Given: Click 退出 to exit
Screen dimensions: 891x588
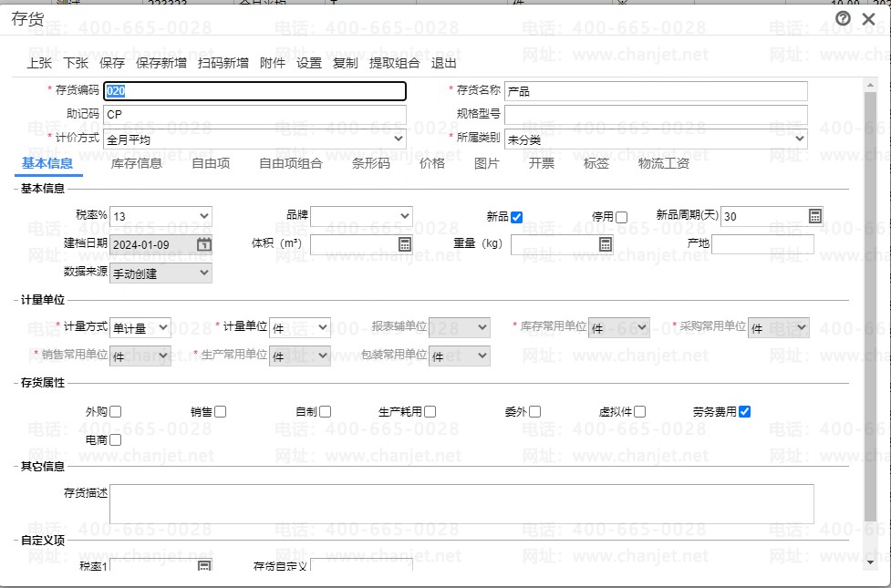Looking at the screenshot, I should 444,63.
